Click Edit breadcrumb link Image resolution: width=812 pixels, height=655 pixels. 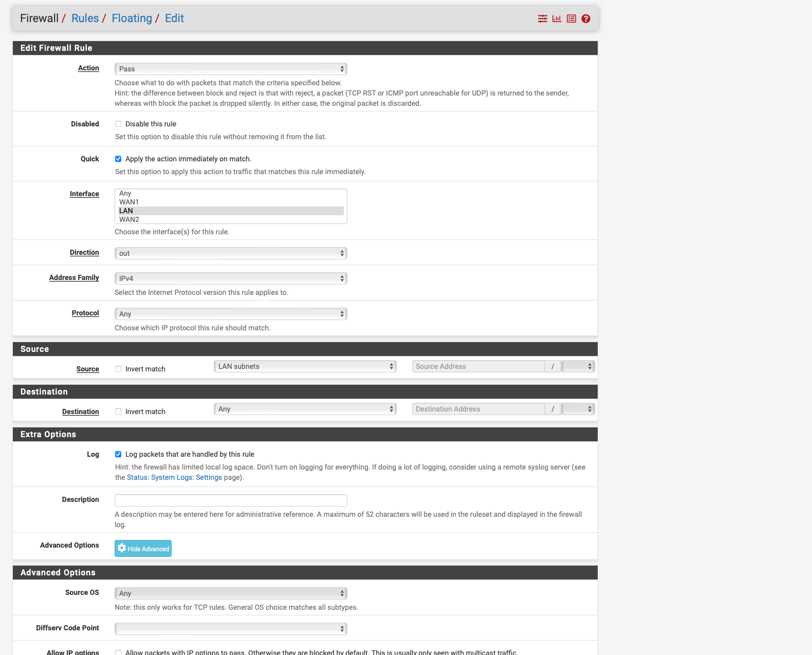point(174,18)
